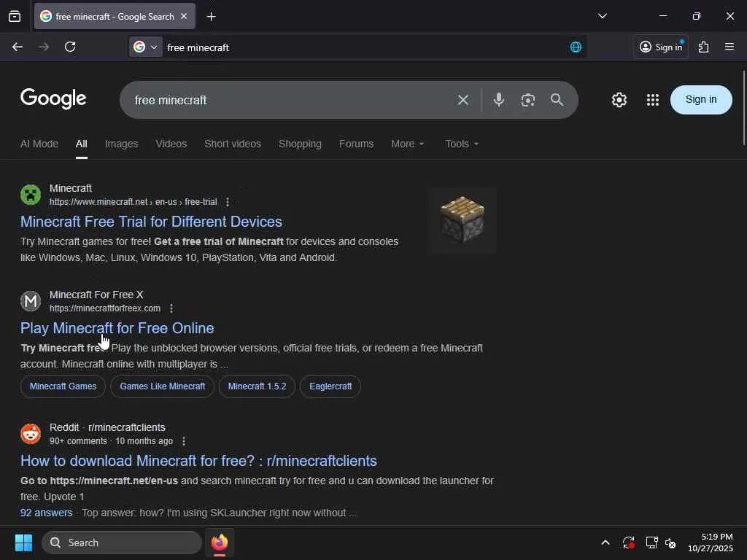Open the list all tabs chevron
Viewport: 747px width, 560px height.
coord(603,16)
